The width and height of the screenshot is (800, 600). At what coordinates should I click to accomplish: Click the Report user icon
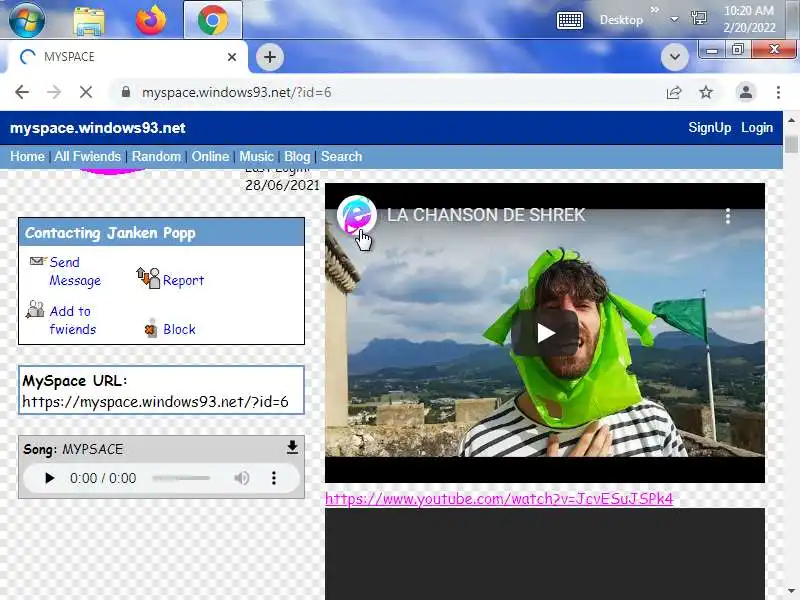148,278
